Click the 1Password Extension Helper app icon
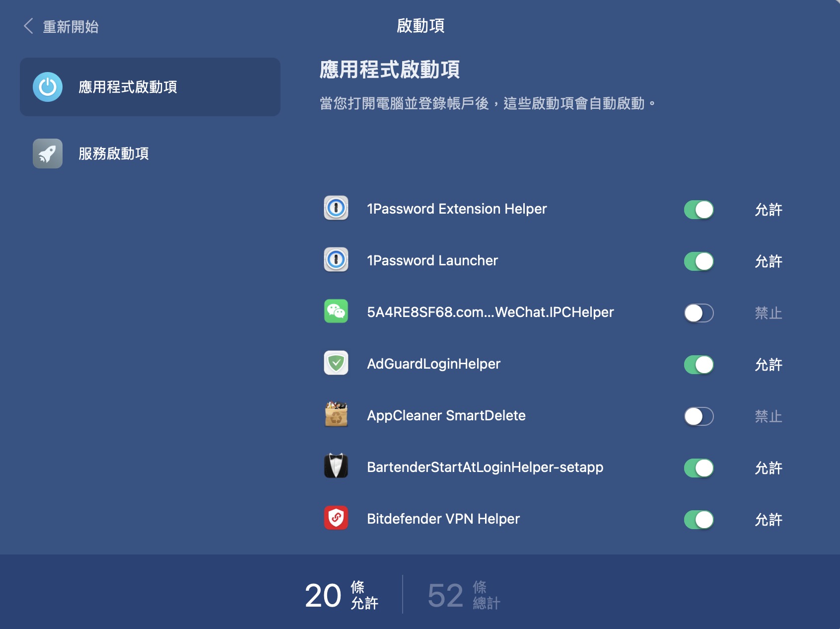 click(336, 208)
